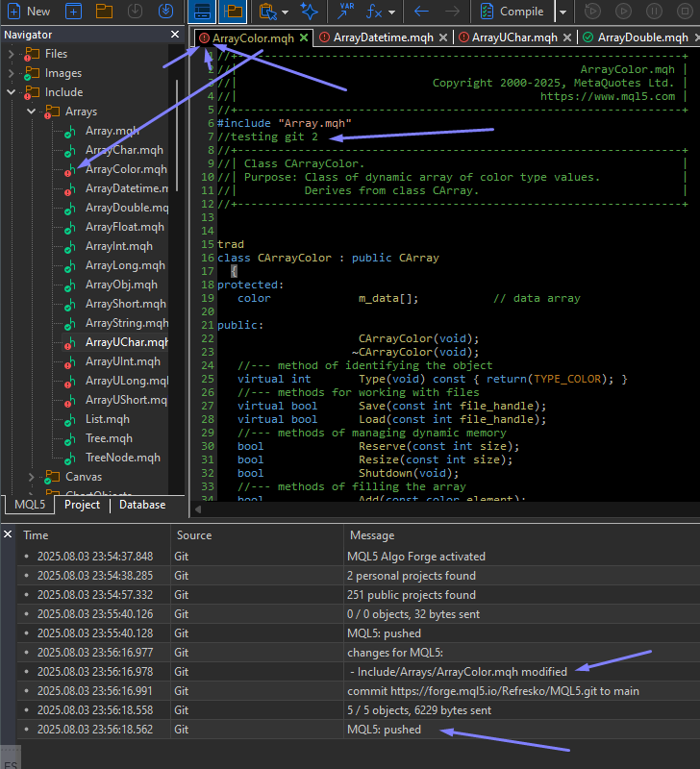Close the ArrayColor.mqh editor tab
Viewport: 700px width, 769px height.
tap(304, 37)
